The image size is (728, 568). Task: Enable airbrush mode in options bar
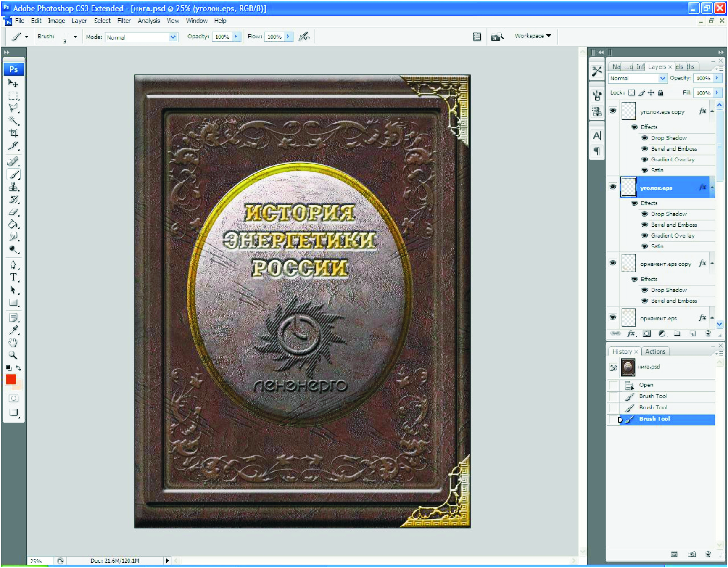point(304,37)
